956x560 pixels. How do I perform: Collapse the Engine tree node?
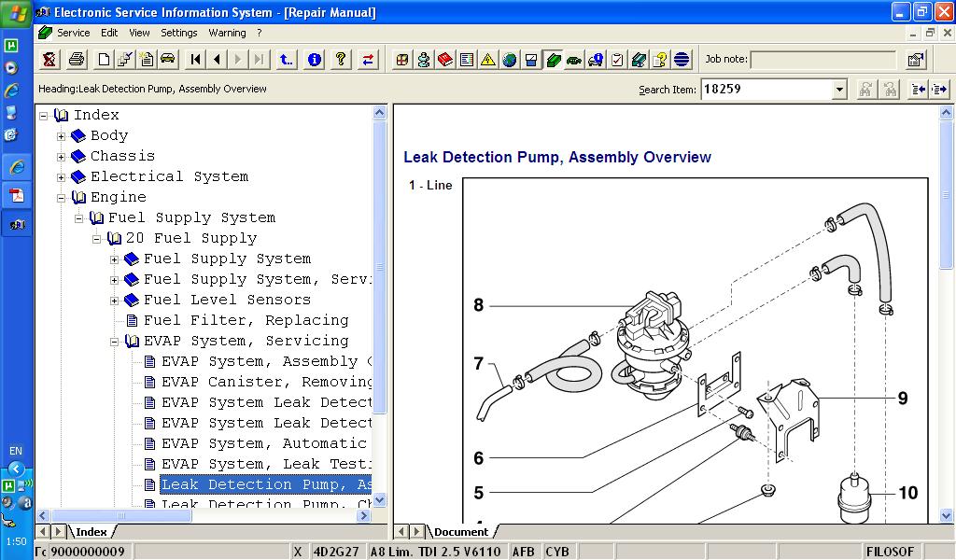pos(62,198)
